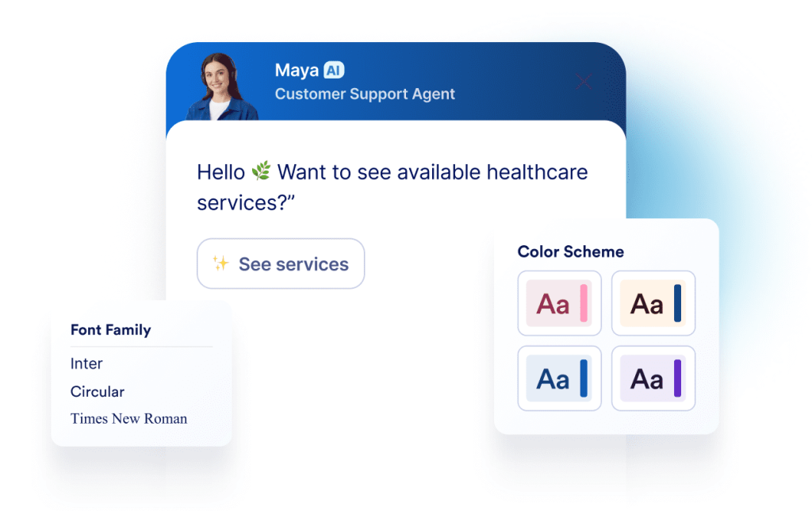Click the greeting message bubble text
Screen dimensions: 812x511
392,186
